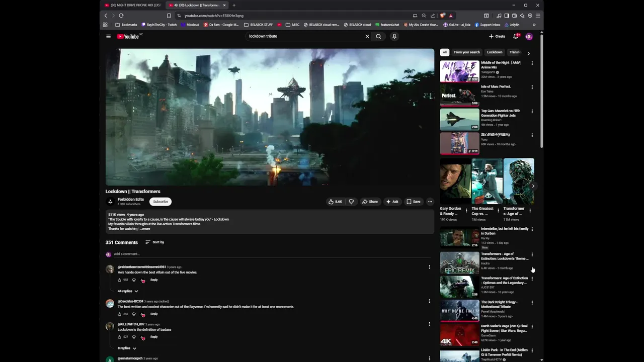Open Sort by comments dropdown
Image resolution: width=644 pixels, height=362 pixels.
click(155, 242)
